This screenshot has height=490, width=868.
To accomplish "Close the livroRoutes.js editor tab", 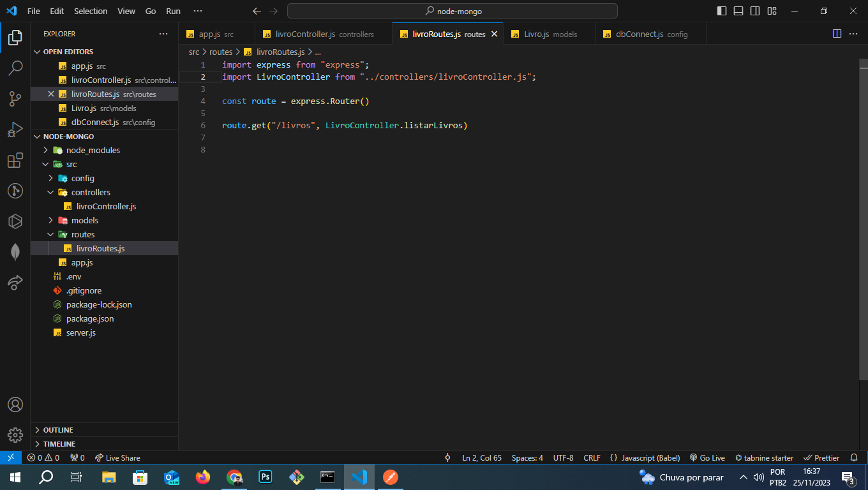I will click(494, 34).
